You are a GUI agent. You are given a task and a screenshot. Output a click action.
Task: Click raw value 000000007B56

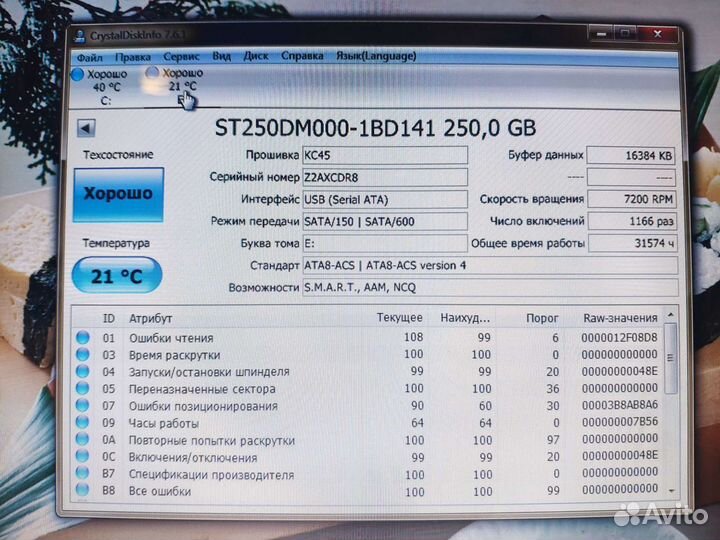(x=619, y=422)
